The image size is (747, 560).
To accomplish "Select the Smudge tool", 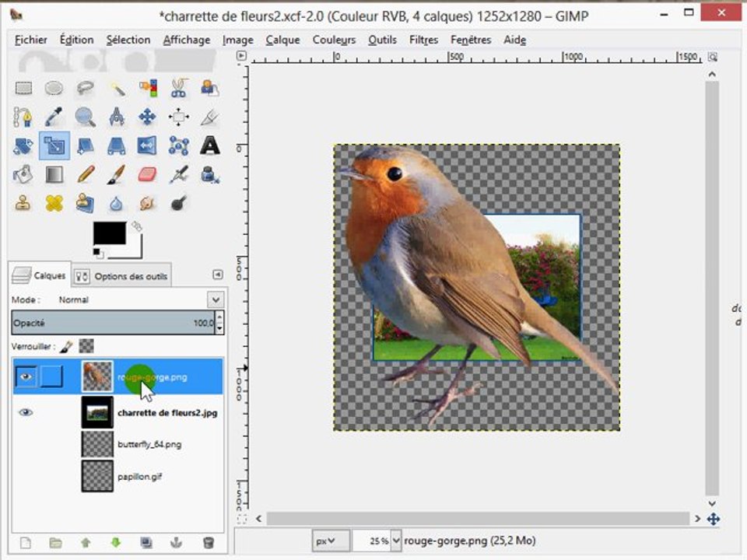I will coord(148,203).
